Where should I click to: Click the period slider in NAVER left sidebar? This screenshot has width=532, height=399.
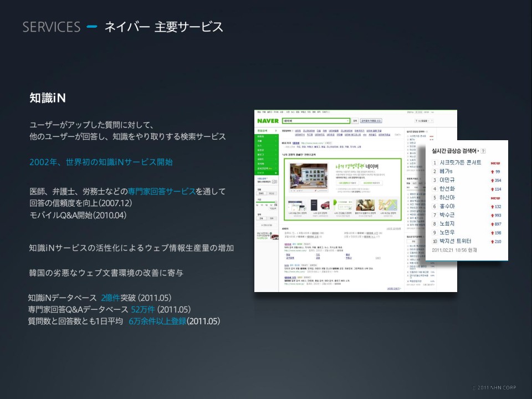(267, 202)
